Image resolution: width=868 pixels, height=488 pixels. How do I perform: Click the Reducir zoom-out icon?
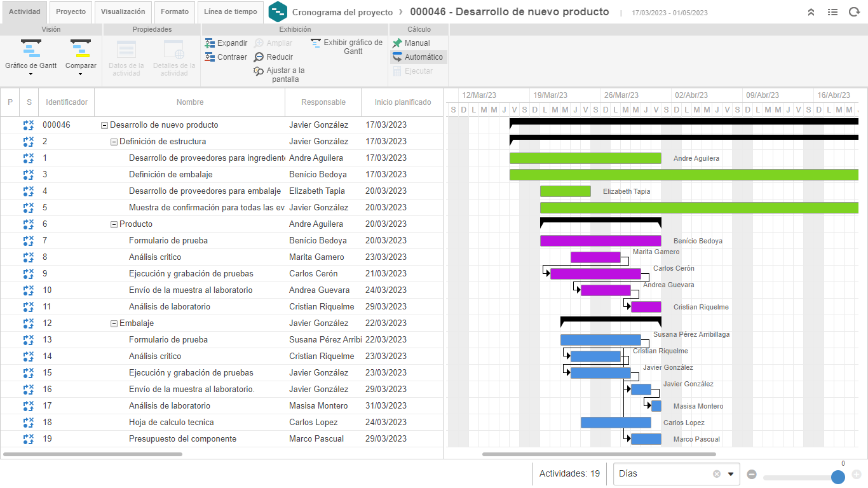pos(259,57)
